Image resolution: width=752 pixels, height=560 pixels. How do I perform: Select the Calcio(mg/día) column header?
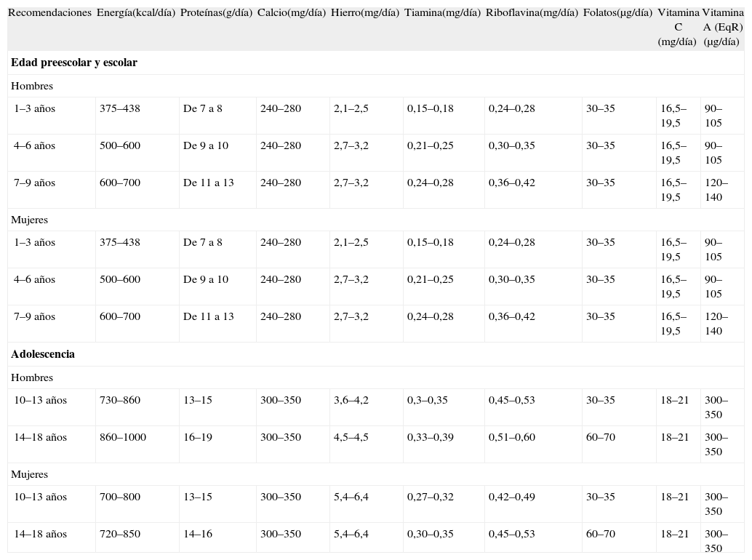point(291,13)
